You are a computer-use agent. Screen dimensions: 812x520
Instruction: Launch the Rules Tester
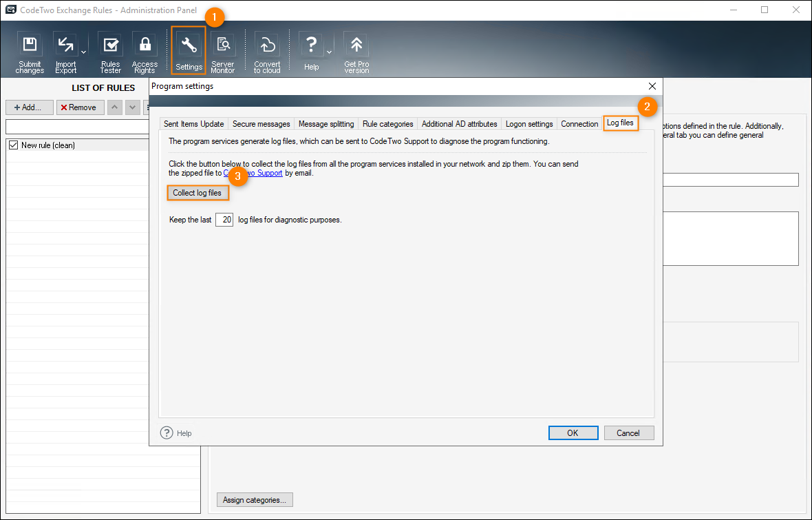(x=110, y=52)
